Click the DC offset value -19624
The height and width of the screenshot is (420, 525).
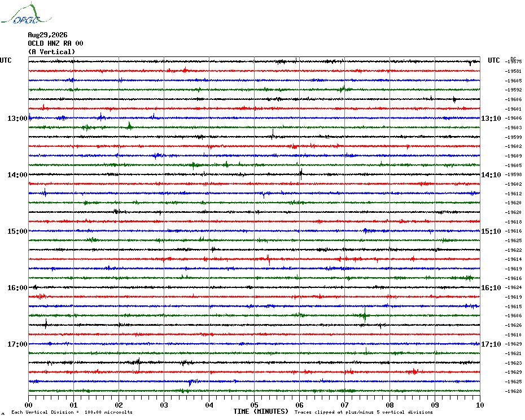[x=513, y=288]
